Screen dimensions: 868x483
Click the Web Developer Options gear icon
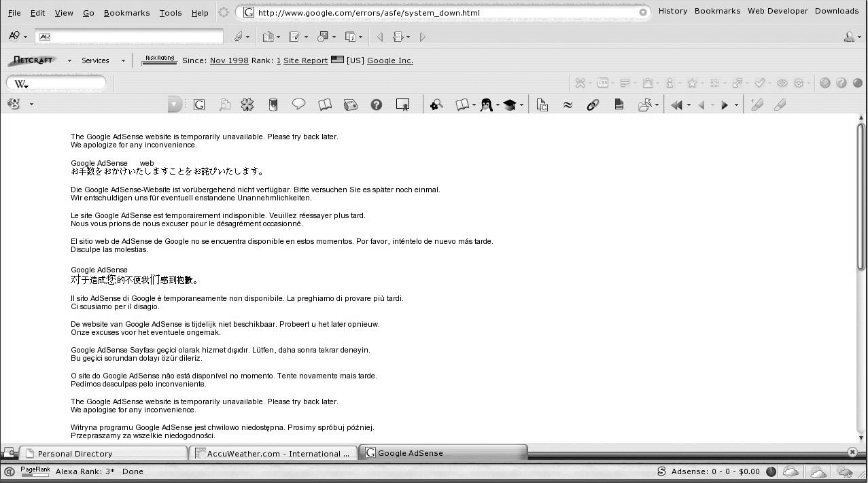click(x=799, y=83)
